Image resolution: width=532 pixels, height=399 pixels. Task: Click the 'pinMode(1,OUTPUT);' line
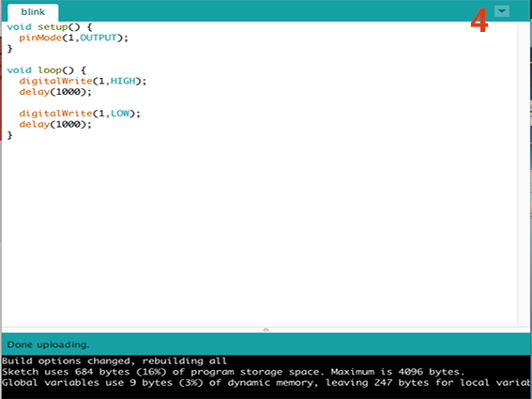coord(73,38)
